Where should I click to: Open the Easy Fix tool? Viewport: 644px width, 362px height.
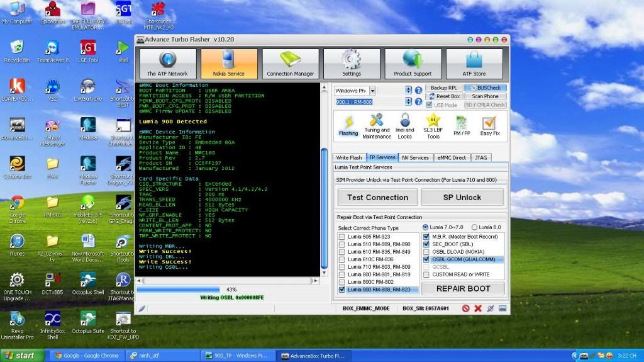tap(489, 125)
